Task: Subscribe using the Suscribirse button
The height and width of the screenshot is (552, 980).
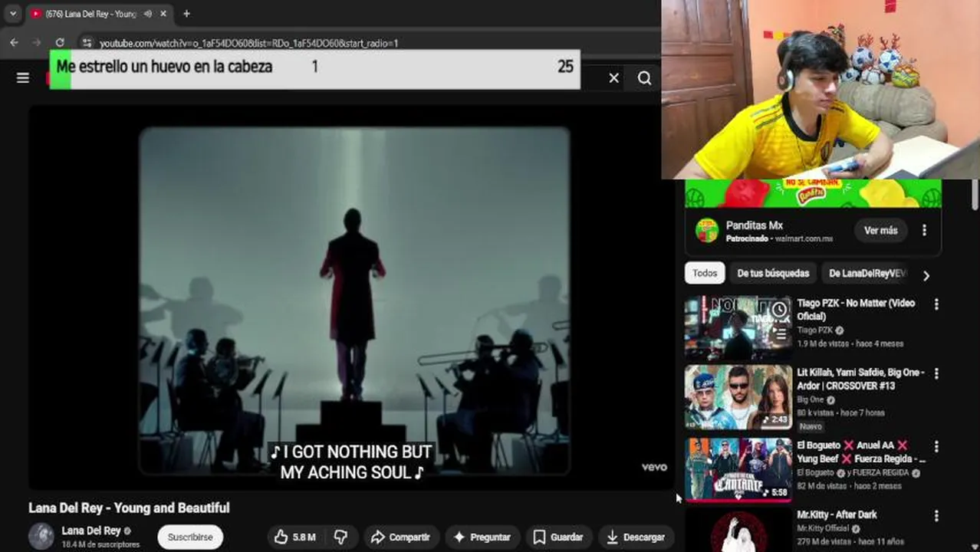Action: (190, 537)
